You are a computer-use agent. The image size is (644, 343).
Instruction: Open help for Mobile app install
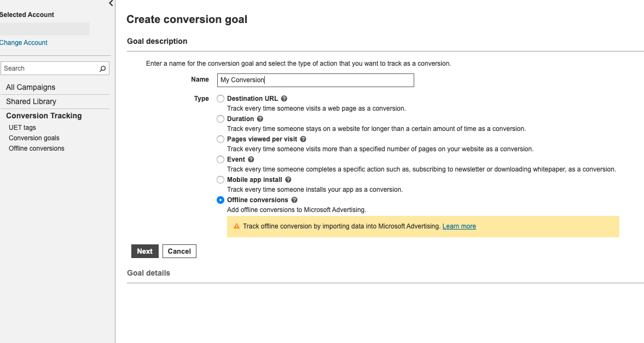[x=288, y=180]
